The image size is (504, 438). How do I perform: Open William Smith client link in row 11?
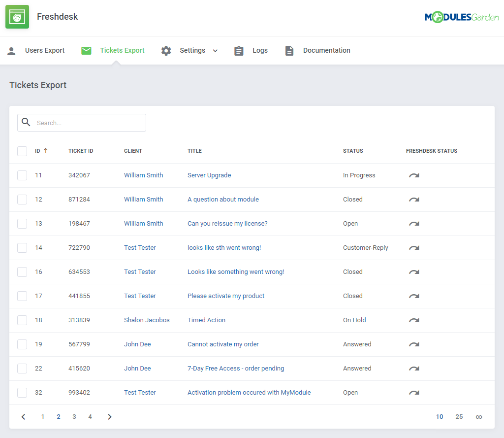143,175
